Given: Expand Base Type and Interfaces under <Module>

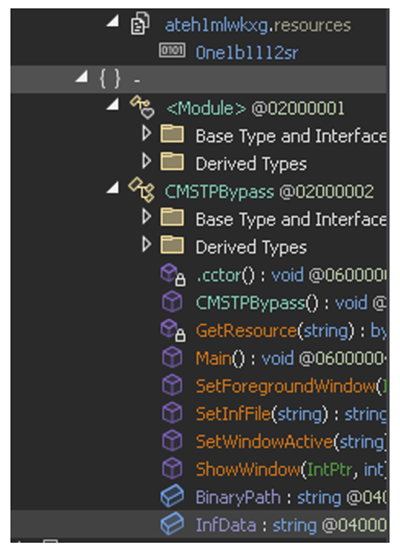Looking at the screenshot, I should [147, 134].
